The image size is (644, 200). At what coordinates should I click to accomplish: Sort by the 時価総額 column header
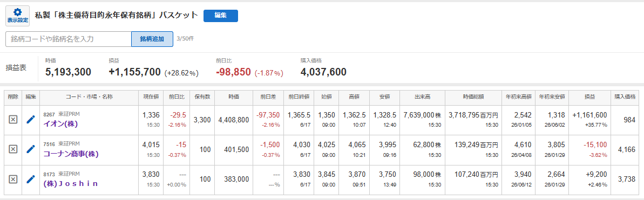click(x=473, y=97)
